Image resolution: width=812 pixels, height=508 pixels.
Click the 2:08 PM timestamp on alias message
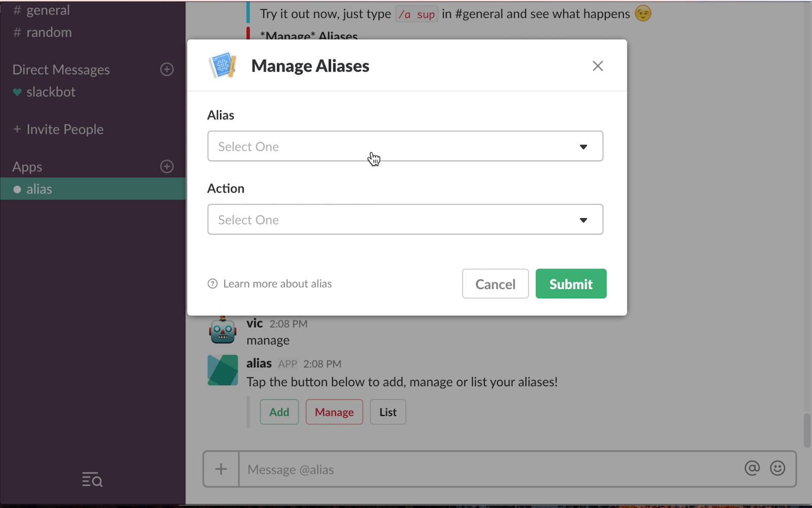pos(322,364)
